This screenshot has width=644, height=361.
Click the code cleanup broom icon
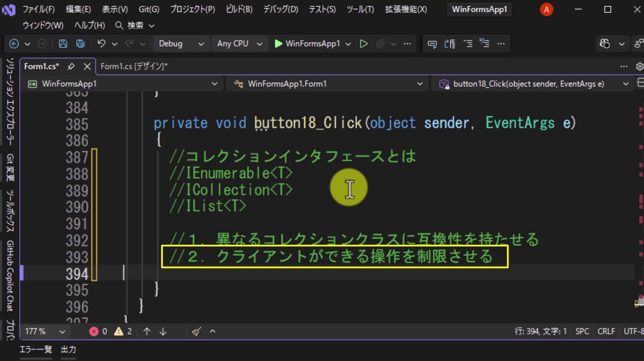coord(196,331)
